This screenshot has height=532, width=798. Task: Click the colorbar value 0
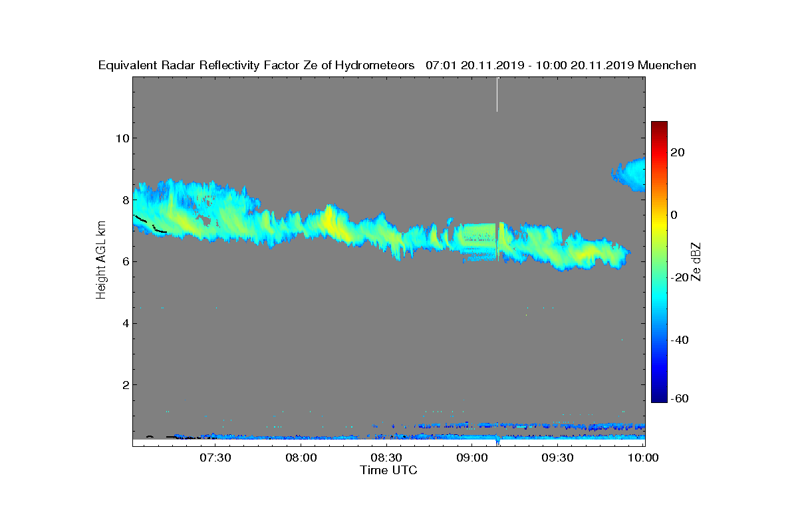point(675,215)
